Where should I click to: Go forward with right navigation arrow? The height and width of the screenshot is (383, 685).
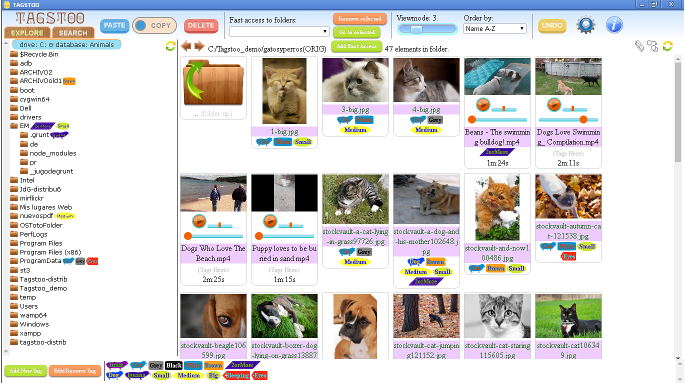tap(199, 46)
